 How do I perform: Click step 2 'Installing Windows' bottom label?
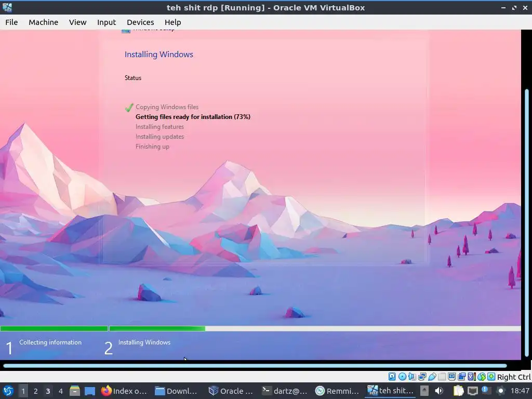point(144,342)
